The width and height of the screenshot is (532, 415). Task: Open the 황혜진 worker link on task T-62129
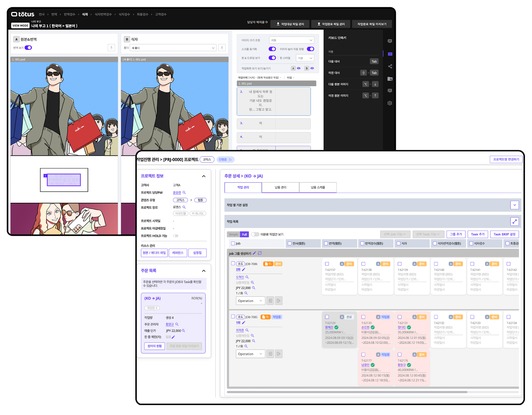tap(329, 328)
